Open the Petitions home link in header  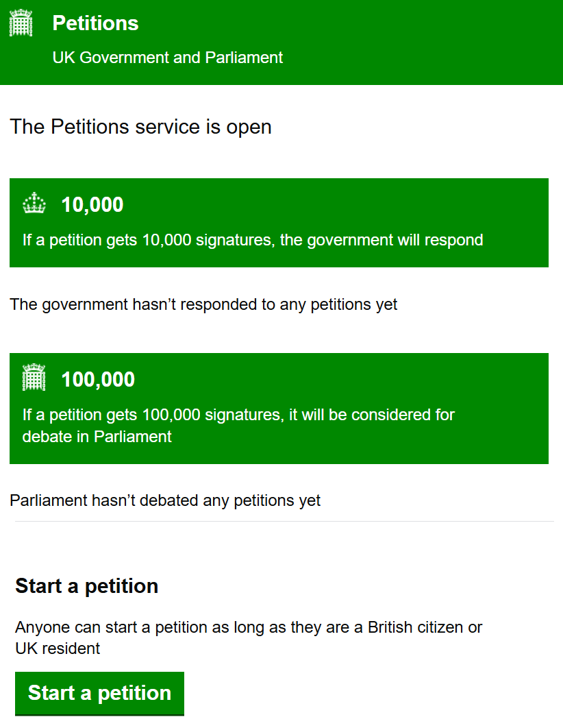[x=95, y=23]
